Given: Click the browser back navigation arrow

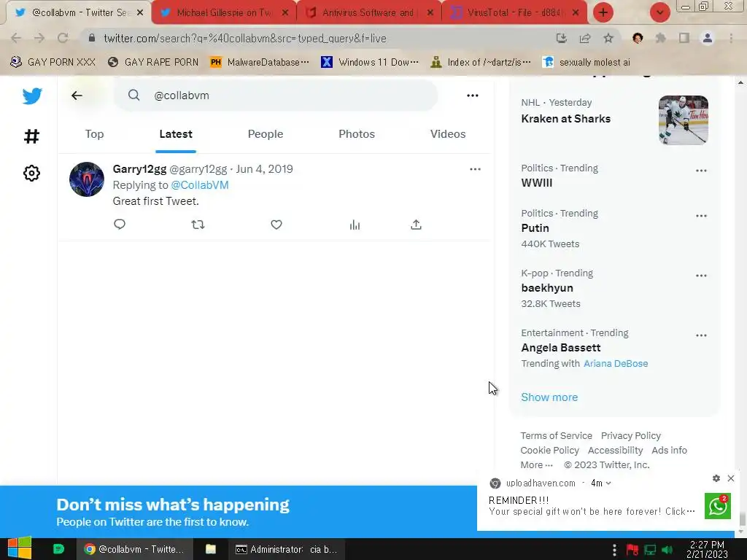Looking at the screenshot, I should [16, 38].
